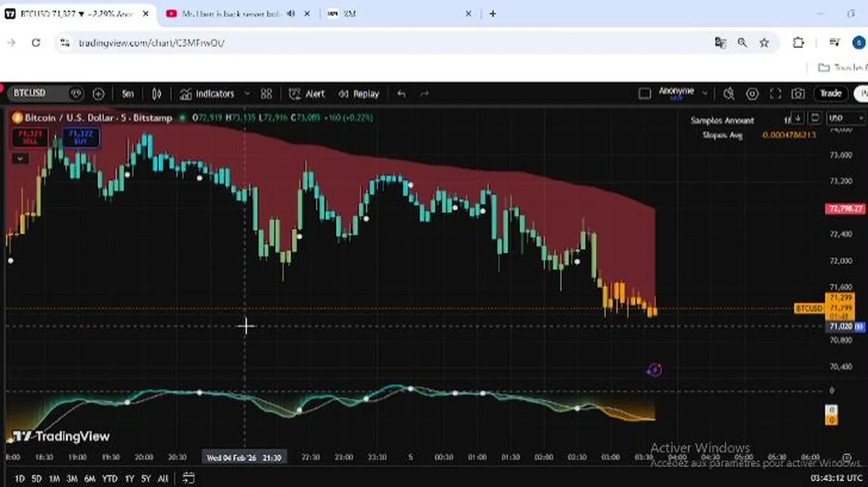Click the Samples Amount label

pyautogui.click(x=722, y=120)
